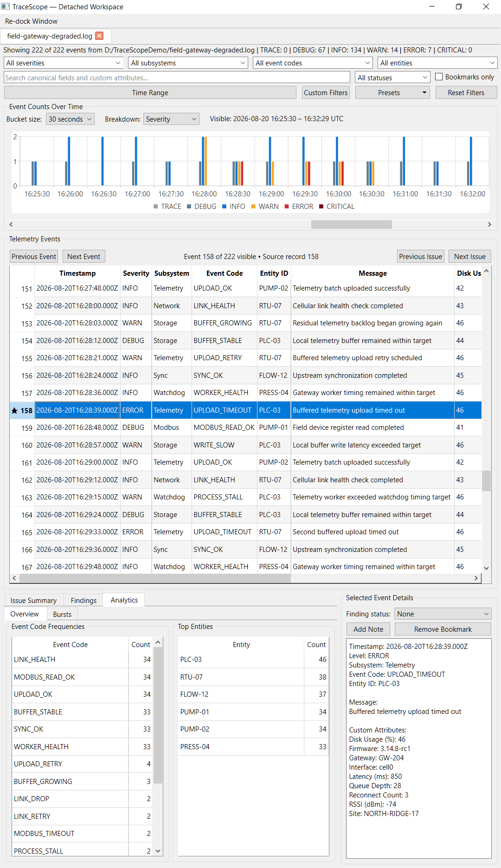The height and width of the screenshot is (868, 501).
Task: Open the Finding status dropdown
Action: point(443,614)
